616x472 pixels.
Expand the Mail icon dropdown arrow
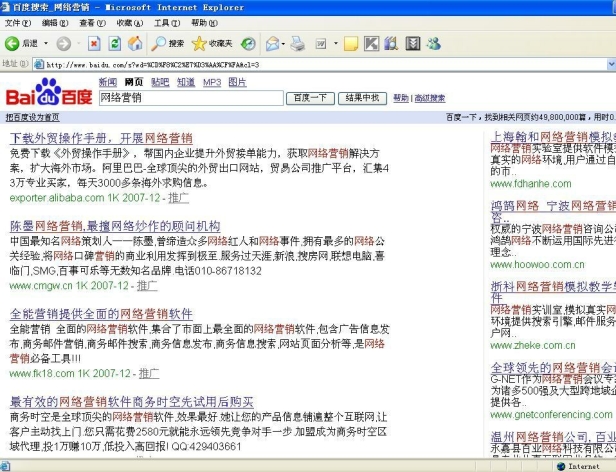click(283, 44)
